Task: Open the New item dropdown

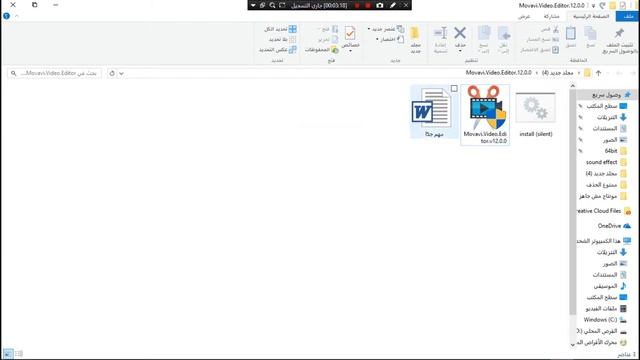Action: click(386, 29)
